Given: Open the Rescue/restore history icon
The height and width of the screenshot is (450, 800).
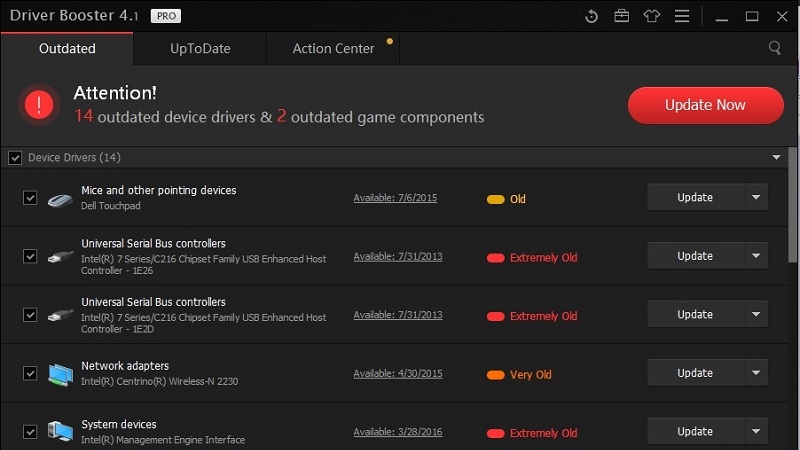Looking at the screenshot, I should click(591, 16).
